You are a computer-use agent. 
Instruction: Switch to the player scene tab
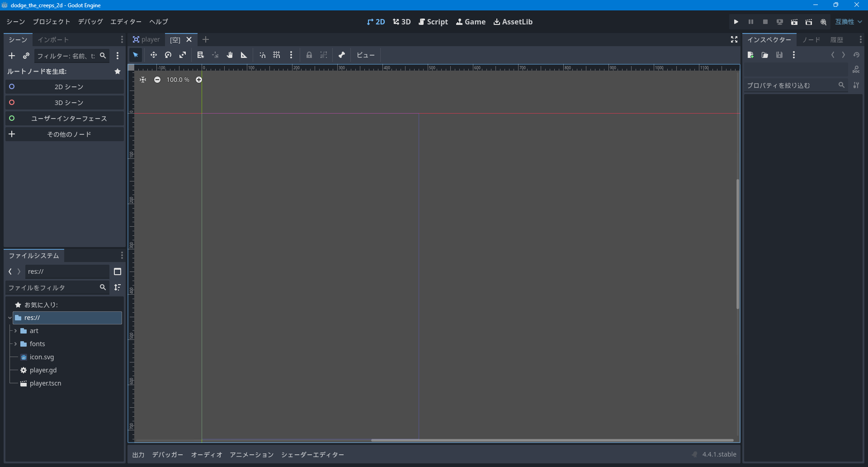click(146, 40)
